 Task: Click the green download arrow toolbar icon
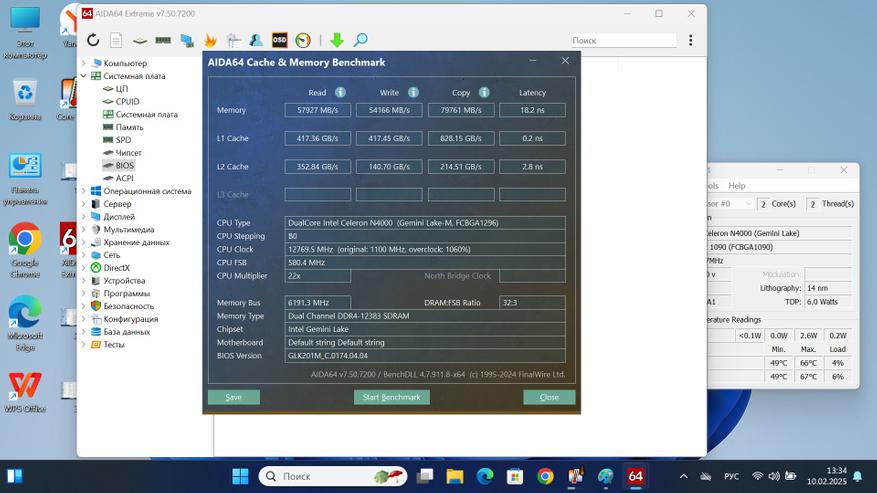[x=337, y=40]
